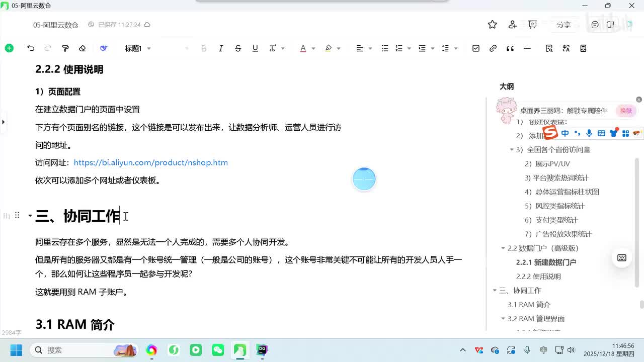Click the drag handle beside 三、协同工作
The image size is (644, 362).
coord(17,215)
